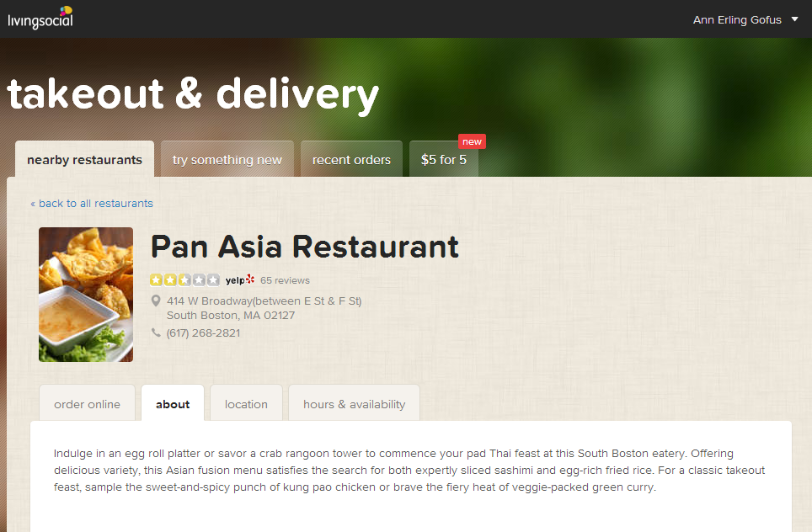Open the LivingSocial logo home link
812x532 pixels.
point(40,18)
